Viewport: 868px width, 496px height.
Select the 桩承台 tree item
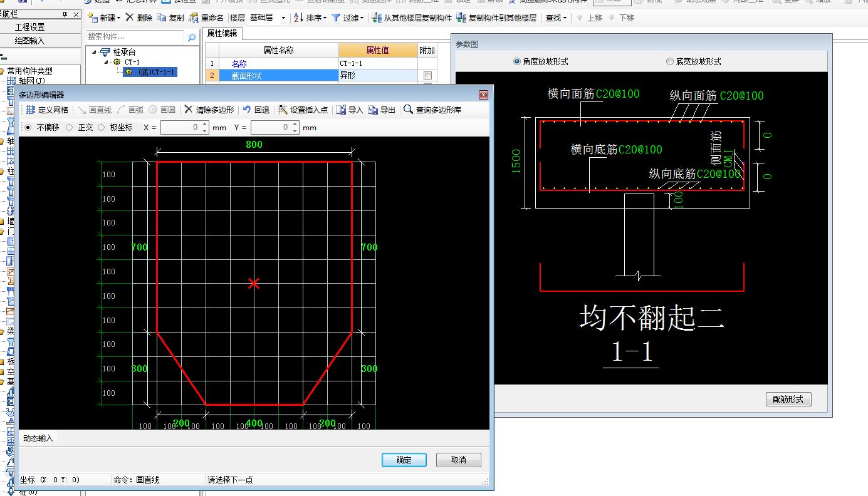pos(124,53)
